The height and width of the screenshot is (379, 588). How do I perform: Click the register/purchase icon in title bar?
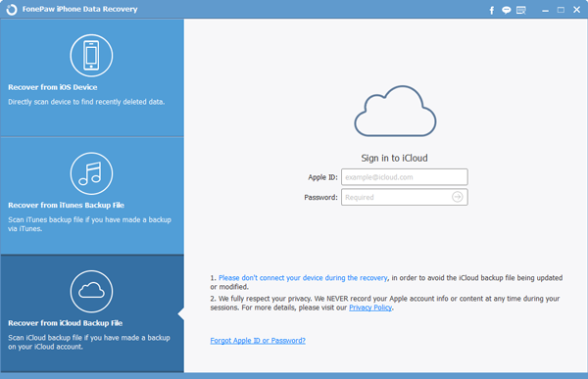pos(521,10)
